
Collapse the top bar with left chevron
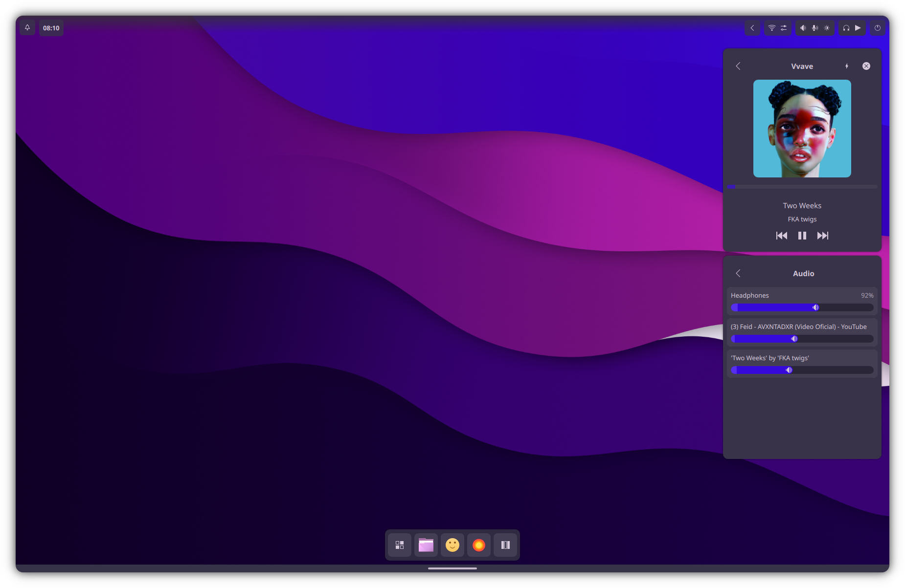click(x=752, y=28)
